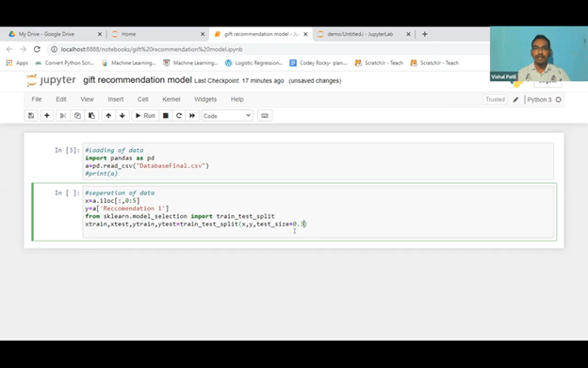This screenshot has width=588, height=368.
Task: Move selected cell down arrow
Action: pos(122,116)
